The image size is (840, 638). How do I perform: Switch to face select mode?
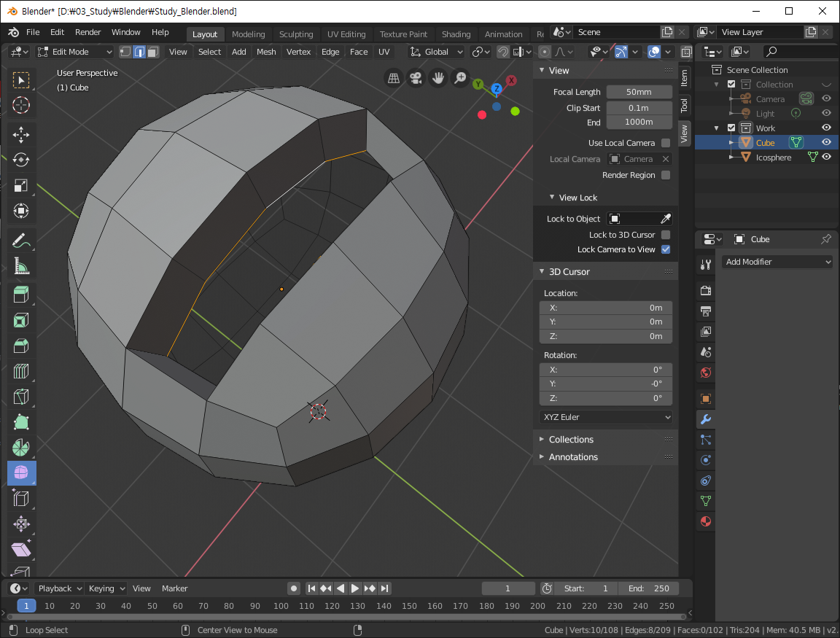click(x=153, y=52)
